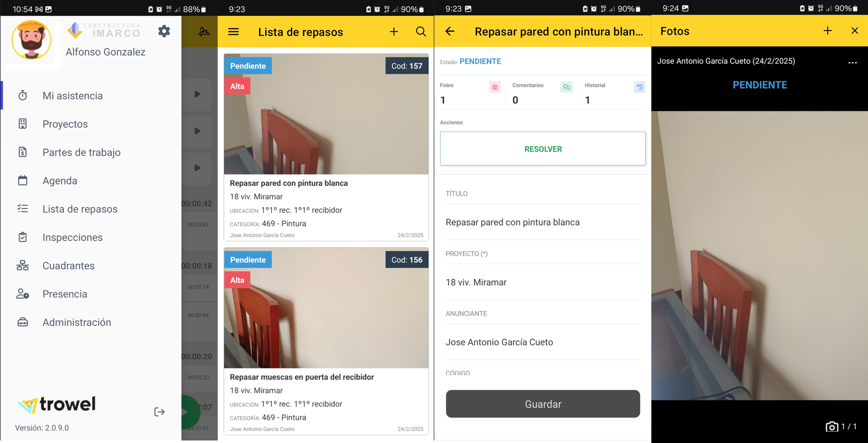This screenshot has width=868, height=443.
Task: Search the Lista de repasos
Action: click(x=421, y=32)
